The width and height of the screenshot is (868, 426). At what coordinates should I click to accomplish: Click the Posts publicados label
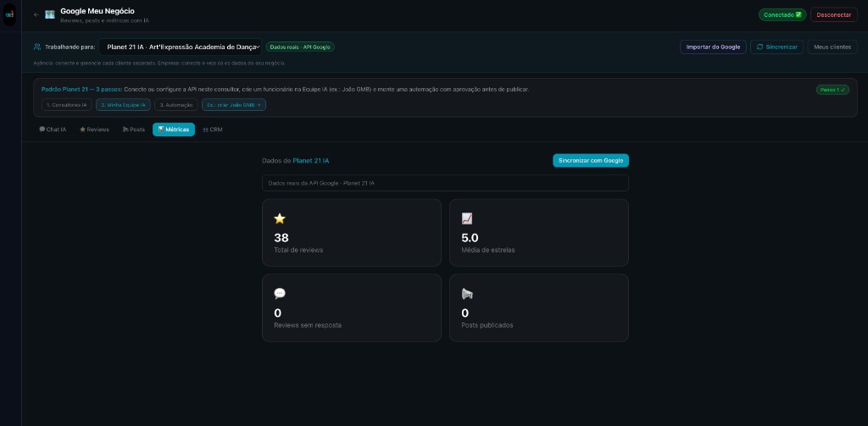click(x=487, y=325)
